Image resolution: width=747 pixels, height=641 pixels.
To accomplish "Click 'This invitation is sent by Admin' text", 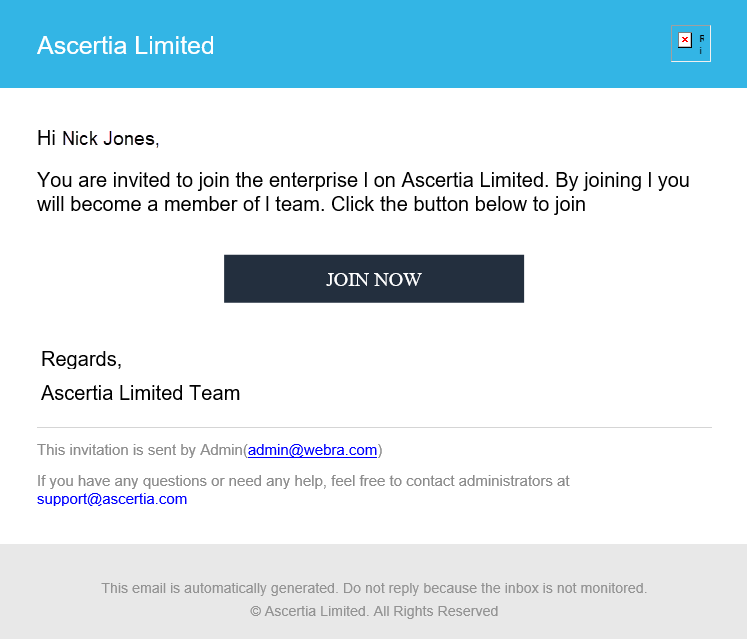I will [140, 450].
